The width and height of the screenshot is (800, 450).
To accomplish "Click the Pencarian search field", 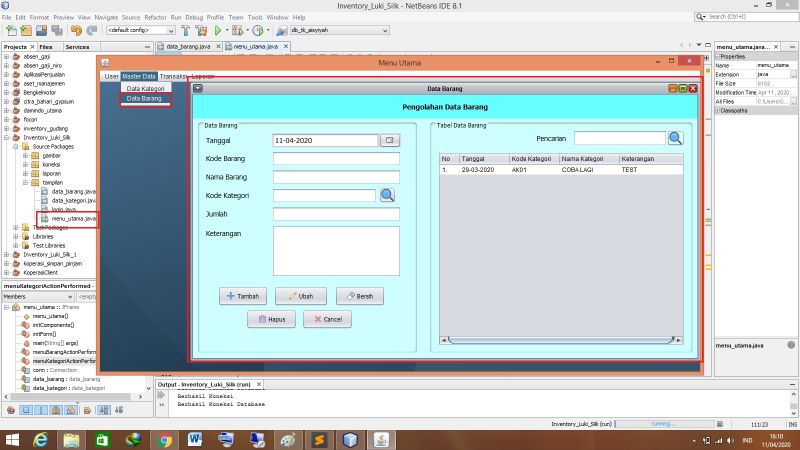I will click(620, 138).
